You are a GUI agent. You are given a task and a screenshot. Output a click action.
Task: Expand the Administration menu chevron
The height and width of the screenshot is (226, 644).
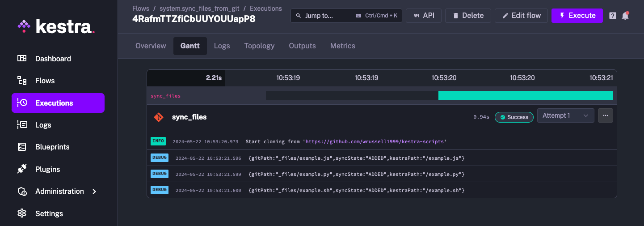pyautogui.click(x=94, y=192)
